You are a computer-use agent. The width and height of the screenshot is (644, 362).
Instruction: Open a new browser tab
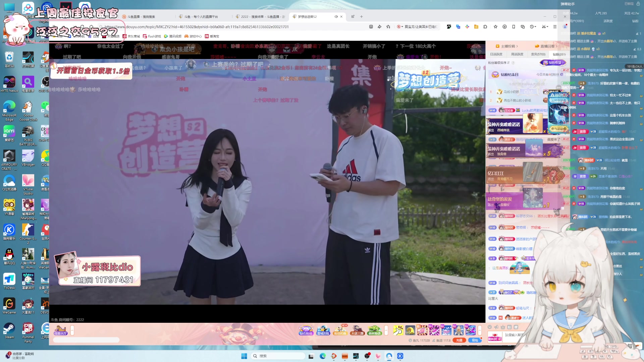[362, 17]
